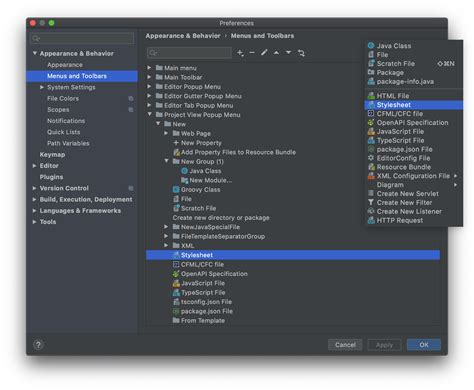Click the actions search field above tree

click(189, 53)
